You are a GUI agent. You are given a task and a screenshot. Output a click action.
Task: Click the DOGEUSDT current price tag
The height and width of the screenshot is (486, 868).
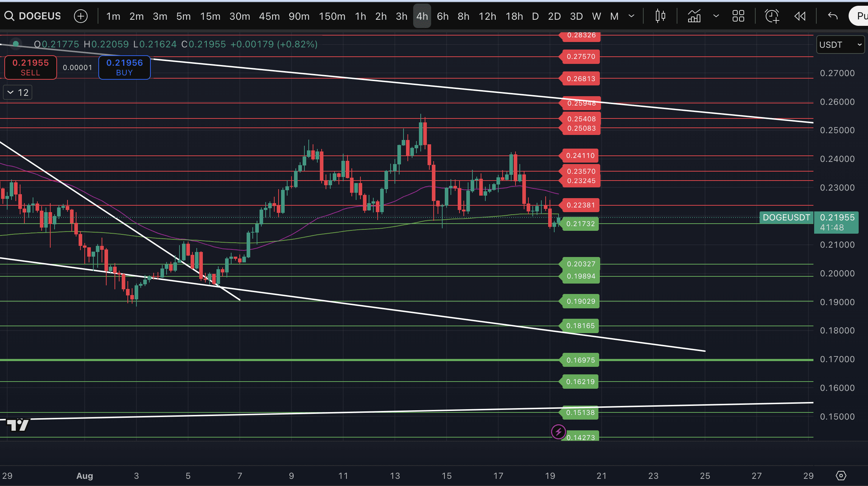786,218
